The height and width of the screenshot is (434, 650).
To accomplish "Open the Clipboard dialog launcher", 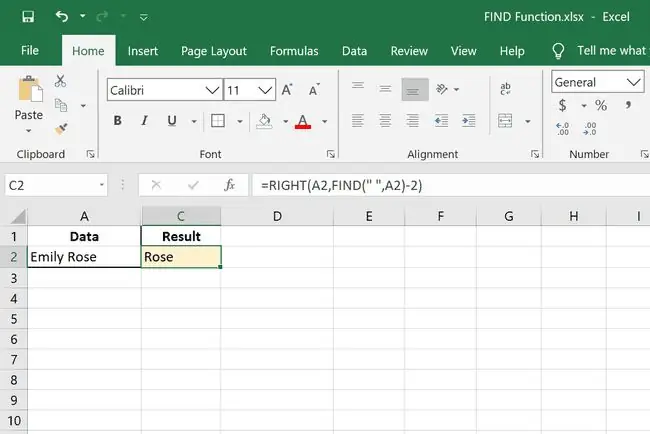I will coord(90,154).
